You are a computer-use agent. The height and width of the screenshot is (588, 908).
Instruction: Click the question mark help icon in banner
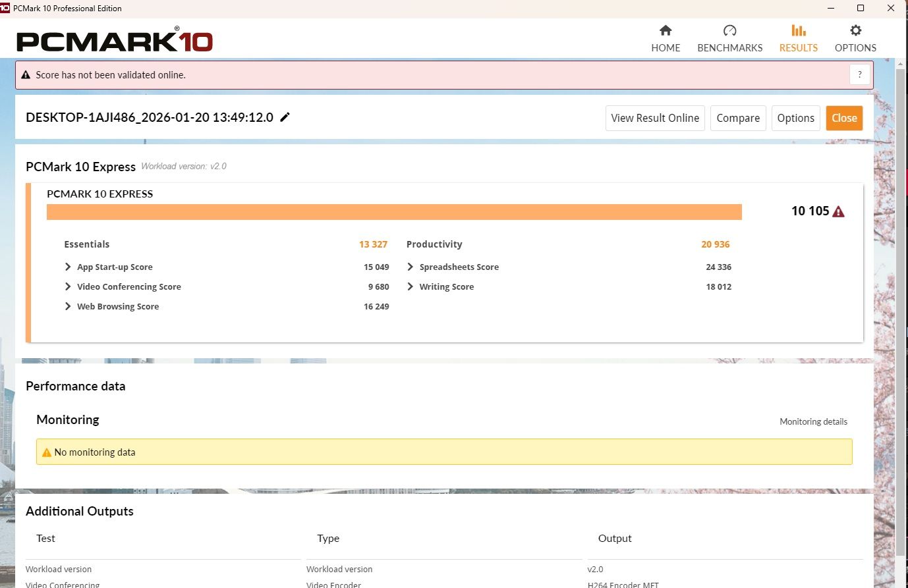coord(859,75)
